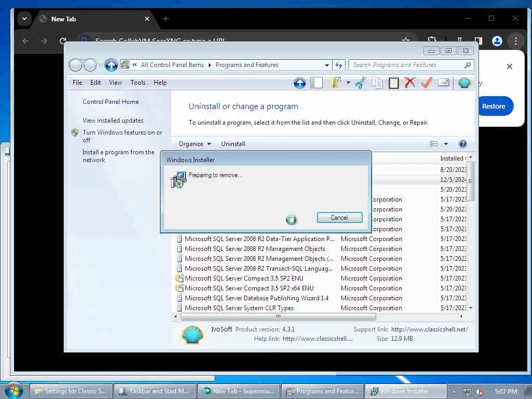Open the Chrome tab search dropdown

click(24, 19)
